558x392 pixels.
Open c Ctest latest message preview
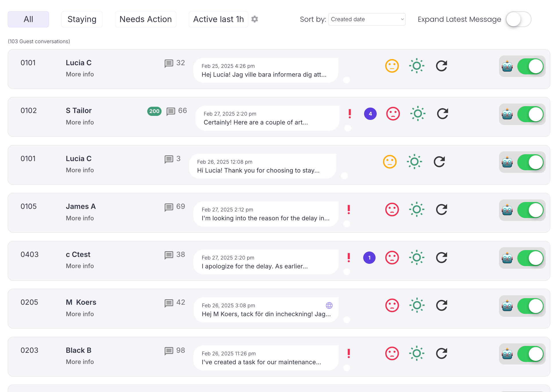point(266,262)
